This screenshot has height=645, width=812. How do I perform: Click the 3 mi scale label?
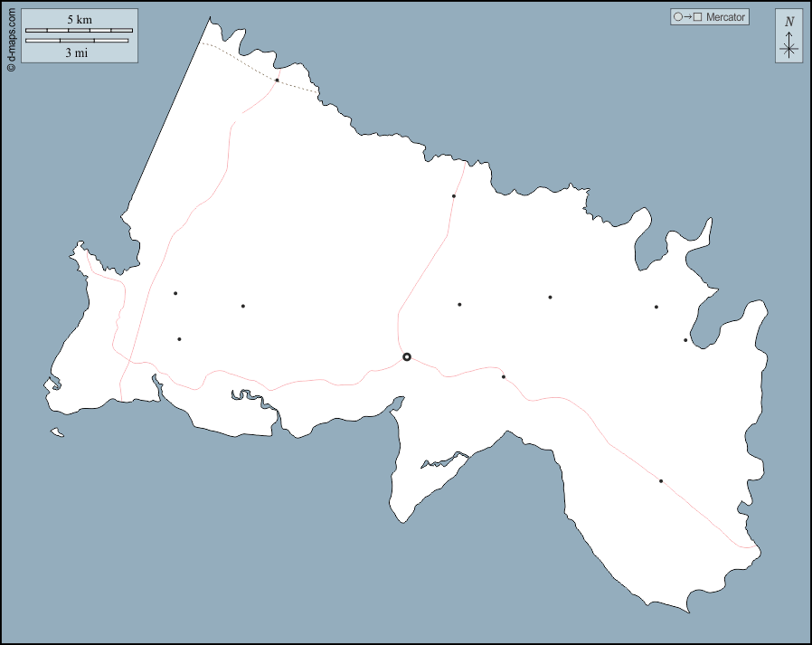pos(77,52)
